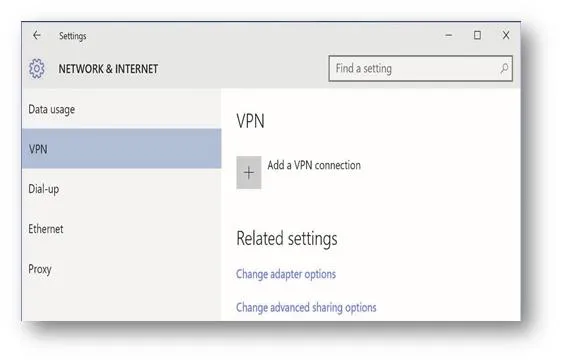Open Change advanced sharing options link

pos(306,307)
